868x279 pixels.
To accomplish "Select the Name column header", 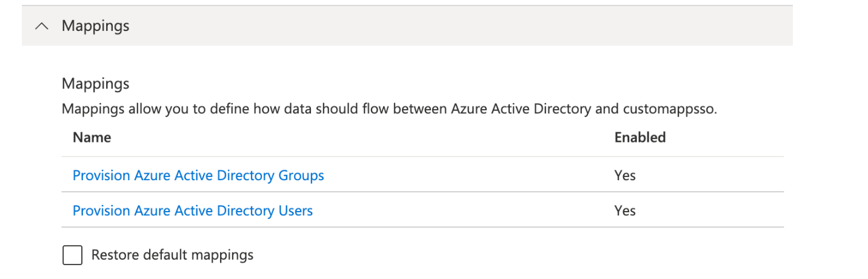I will coord(92,137).
